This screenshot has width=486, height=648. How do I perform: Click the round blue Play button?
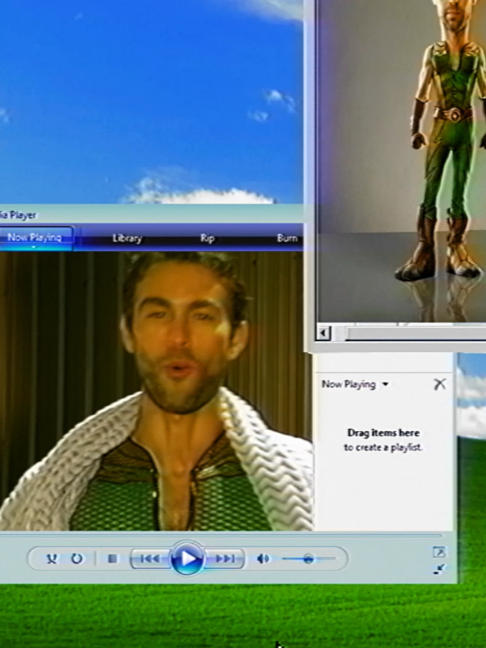[x=188, y=558]
